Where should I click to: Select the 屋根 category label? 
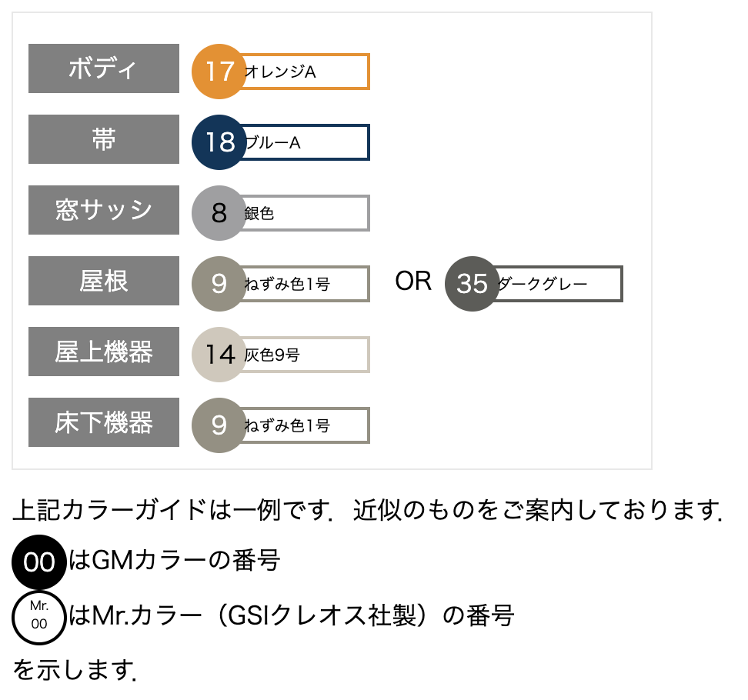[x=104, y=281]
